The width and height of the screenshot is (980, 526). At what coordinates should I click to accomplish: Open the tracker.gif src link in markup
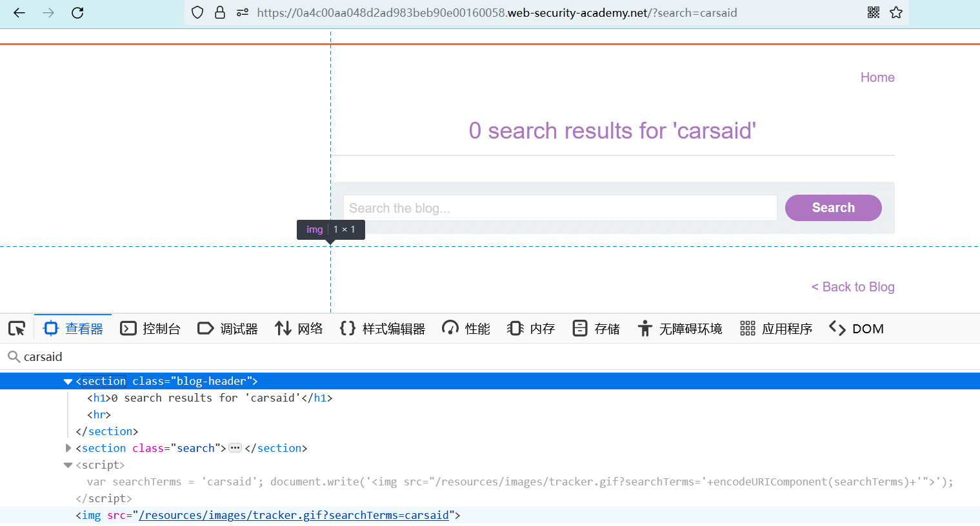point(294,515)
